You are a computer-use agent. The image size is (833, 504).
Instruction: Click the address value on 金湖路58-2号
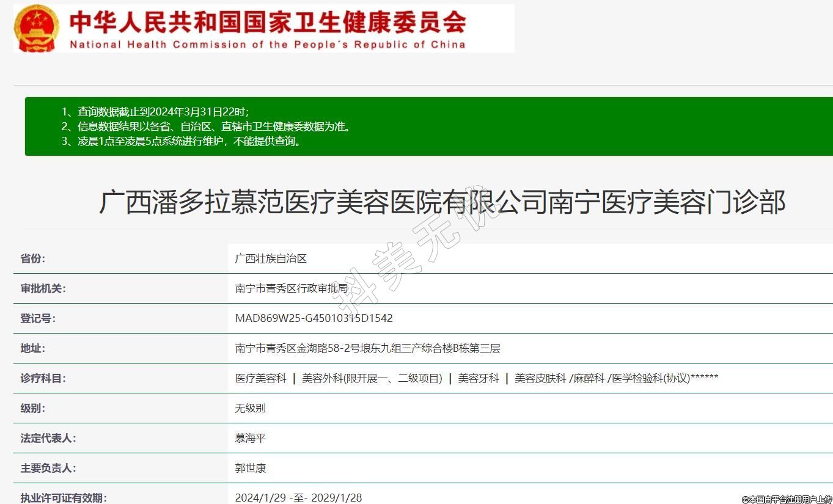(367, 348)
